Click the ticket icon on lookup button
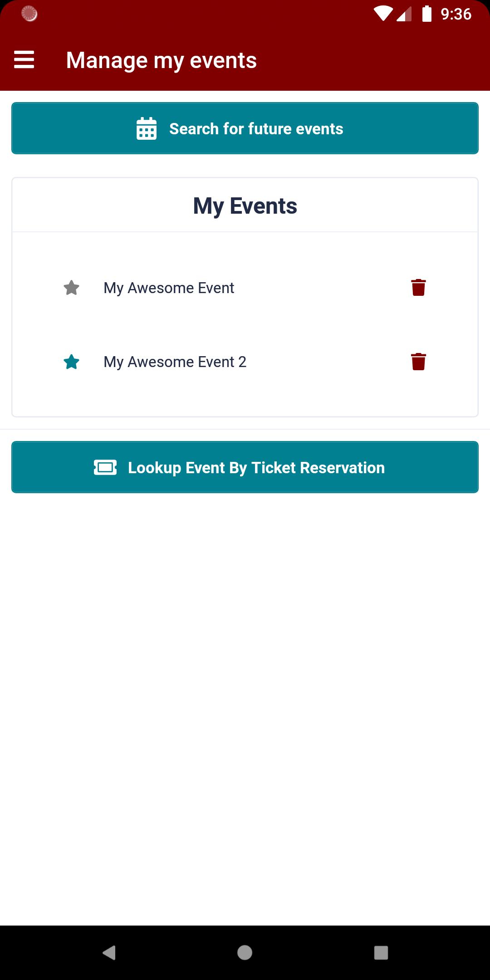 tap(105, 467)
